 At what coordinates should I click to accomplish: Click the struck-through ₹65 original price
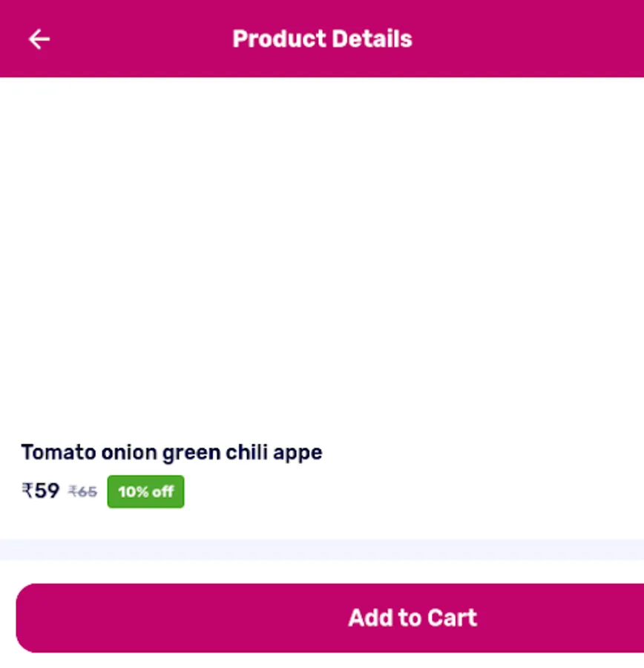pos(82,491)
